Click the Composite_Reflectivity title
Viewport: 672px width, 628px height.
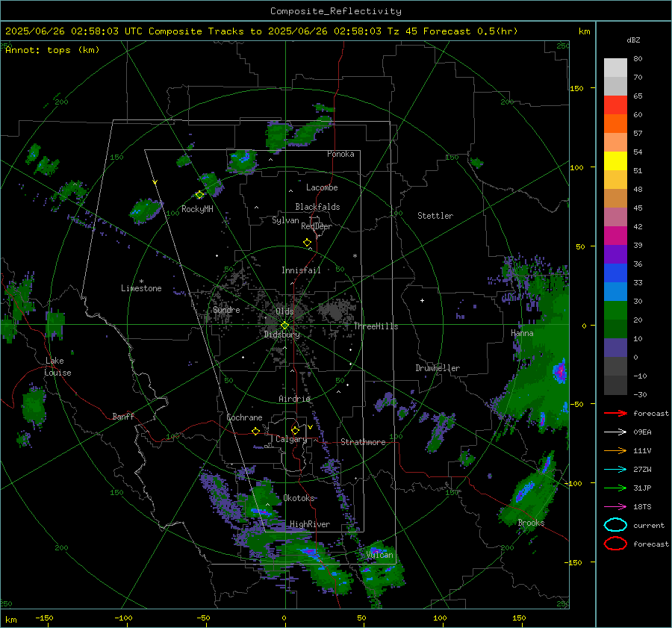tap(336, 11)
